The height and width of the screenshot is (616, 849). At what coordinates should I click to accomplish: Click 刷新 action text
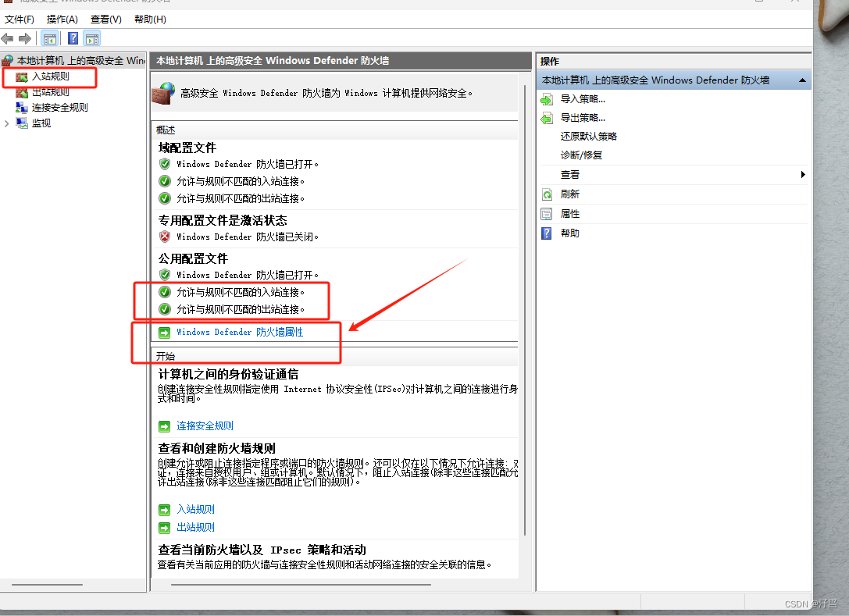pyautogui.click(x=569, y=194)
